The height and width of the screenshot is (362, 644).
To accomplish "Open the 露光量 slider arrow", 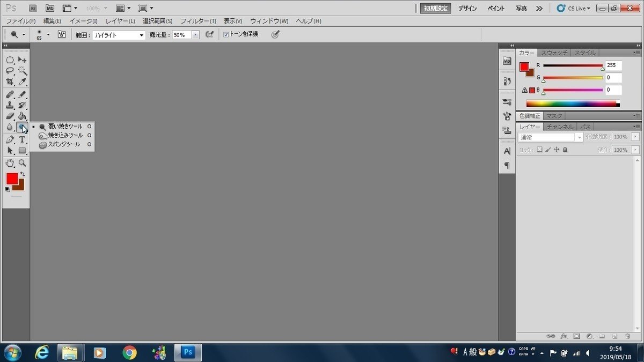I will tap(195, 35).
